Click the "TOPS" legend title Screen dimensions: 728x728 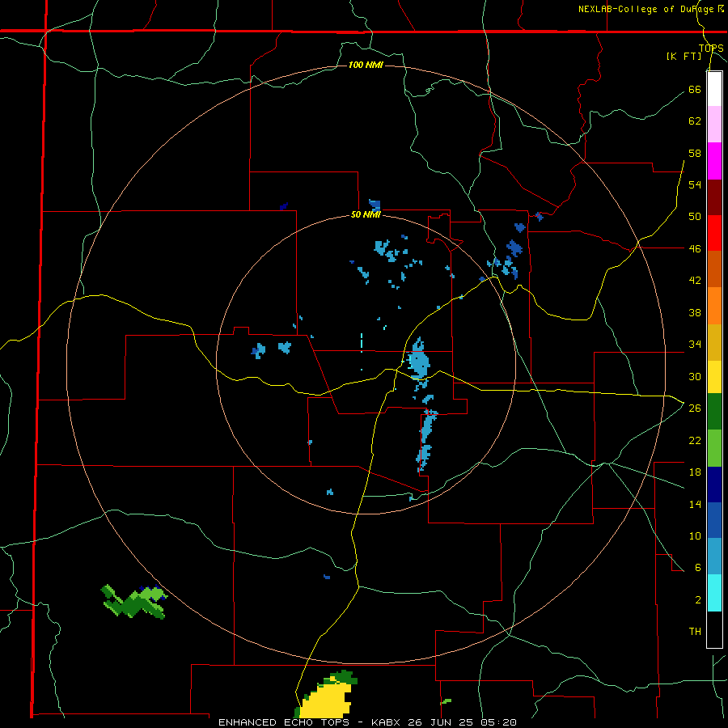tap(711, 48)
